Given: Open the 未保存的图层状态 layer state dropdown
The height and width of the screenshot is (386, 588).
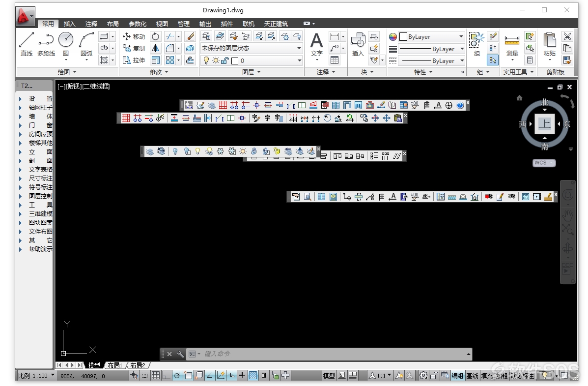Looking at the screenshot, I should pos(251,48).
